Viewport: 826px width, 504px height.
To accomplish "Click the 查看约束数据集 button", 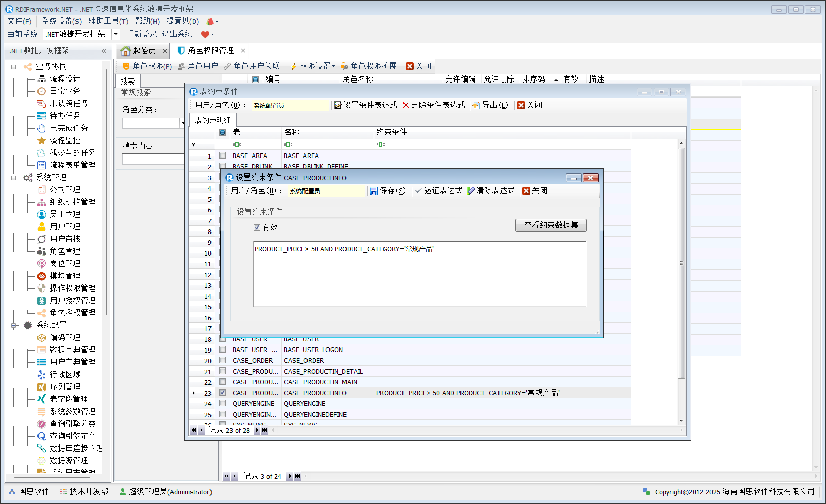I will click(551, 225).
